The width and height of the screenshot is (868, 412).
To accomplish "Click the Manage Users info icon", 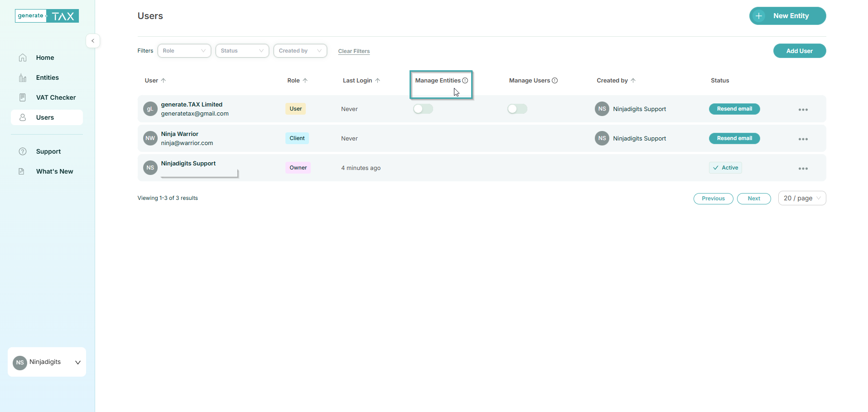I will point(555,81).
